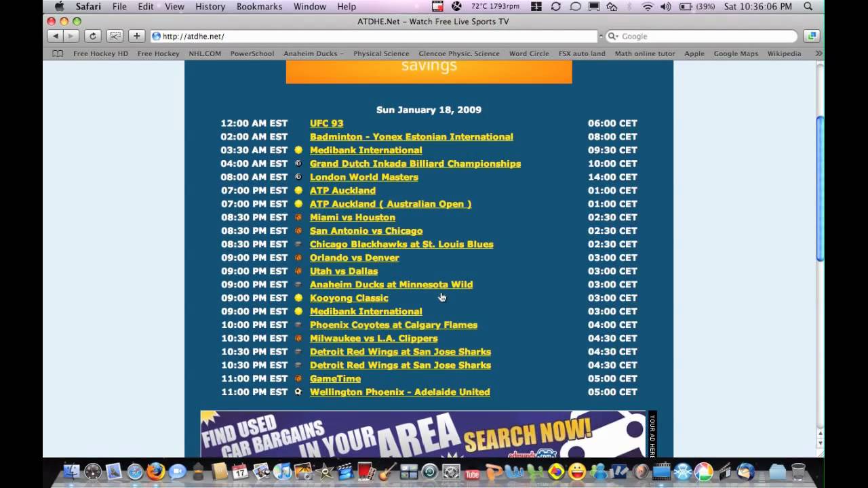Click the page's vertical scrollbar thumb
This screenshot has height=488, width=868.
(820, 188)
